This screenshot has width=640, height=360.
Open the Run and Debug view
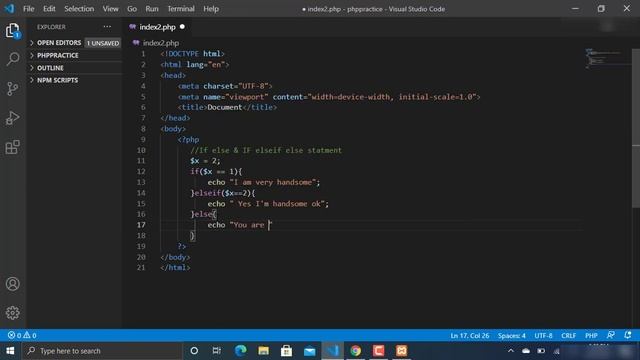pos(13,118)
